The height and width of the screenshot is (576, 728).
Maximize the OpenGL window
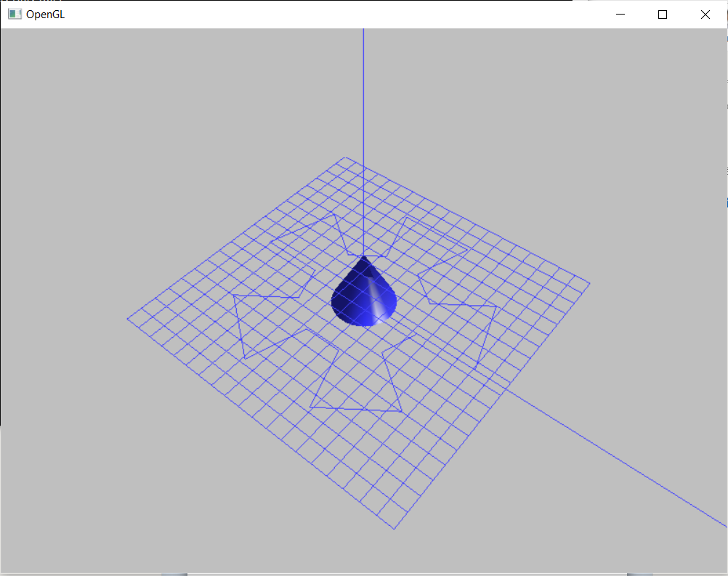coord(662,14)
